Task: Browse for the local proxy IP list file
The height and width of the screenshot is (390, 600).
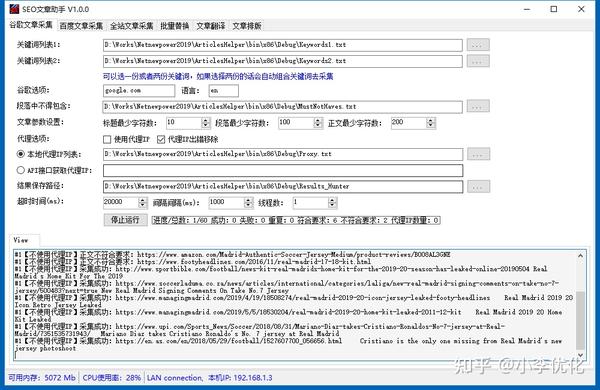Action: tap(478, 154)
